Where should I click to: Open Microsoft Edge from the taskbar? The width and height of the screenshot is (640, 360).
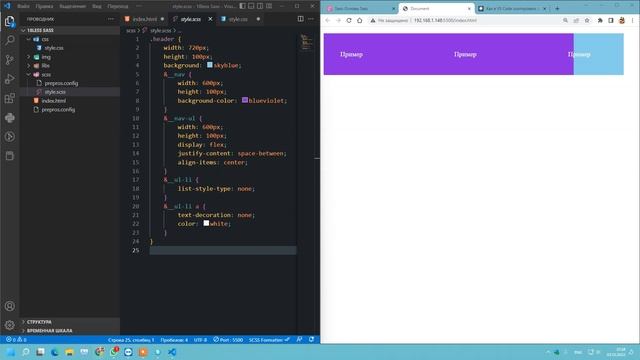point(55,352)
